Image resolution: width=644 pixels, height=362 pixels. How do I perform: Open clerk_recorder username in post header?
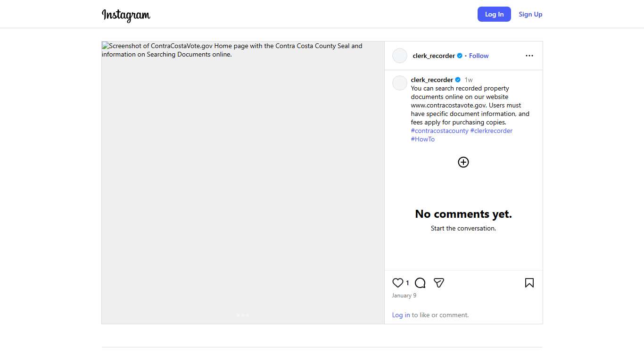434,56
